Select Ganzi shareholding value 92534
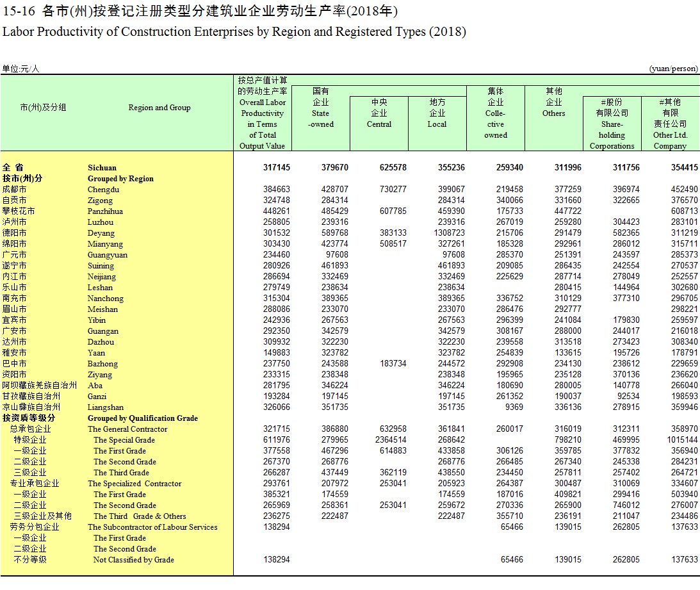The height and width of the screenshot is (590, 700). [628, 396]
